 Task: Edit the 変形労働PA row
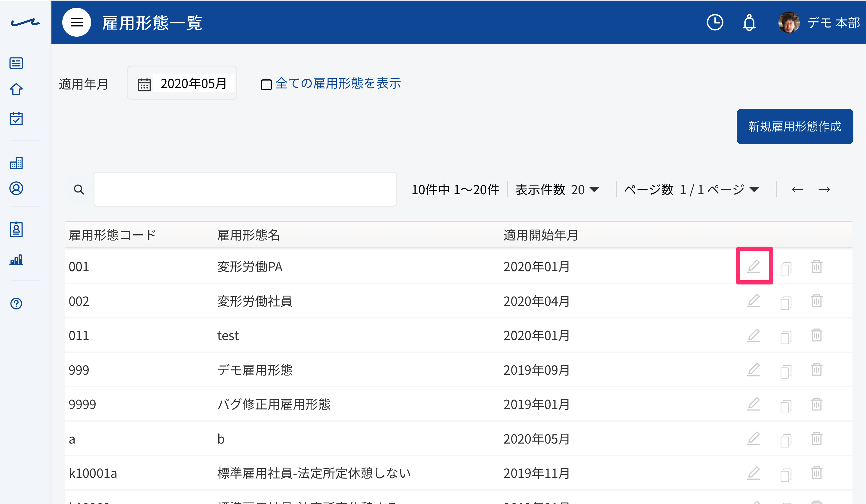pos(754,266)
